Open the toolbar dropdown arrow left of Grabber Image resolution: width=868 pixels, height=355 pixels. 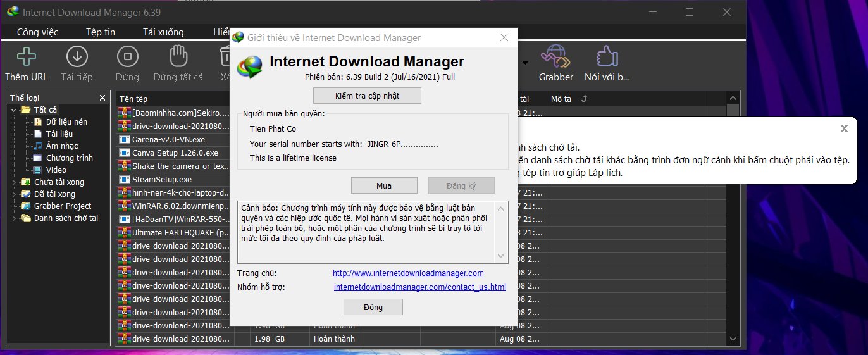point(525,63)
